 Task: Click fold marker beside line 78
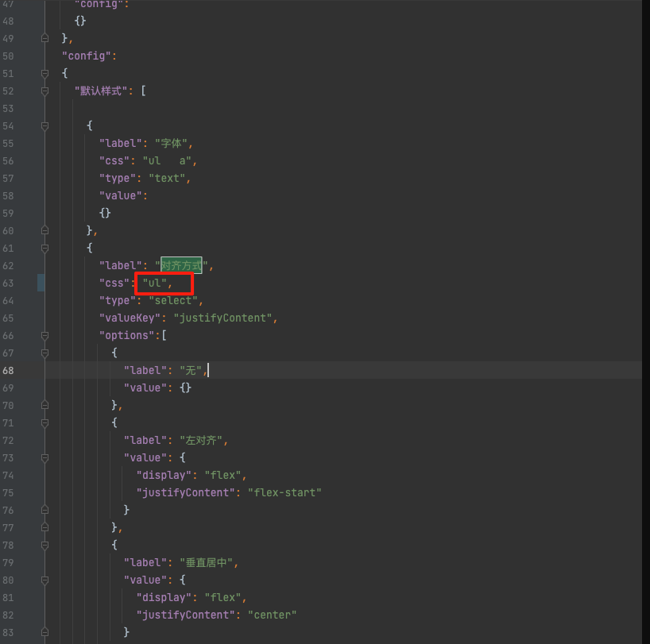pyautogui.click(x=44, y=545)
